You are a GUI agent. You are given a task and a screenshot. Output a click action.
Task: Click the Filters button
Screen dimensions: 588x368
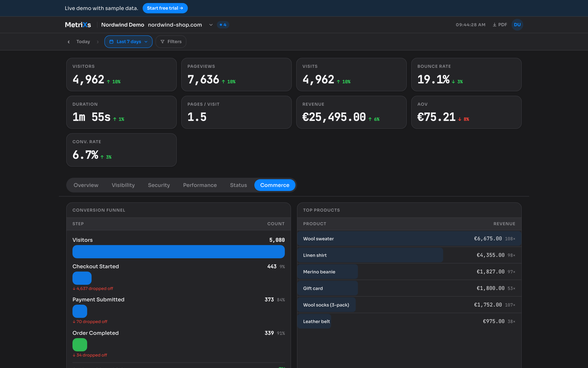coord(171,42)
